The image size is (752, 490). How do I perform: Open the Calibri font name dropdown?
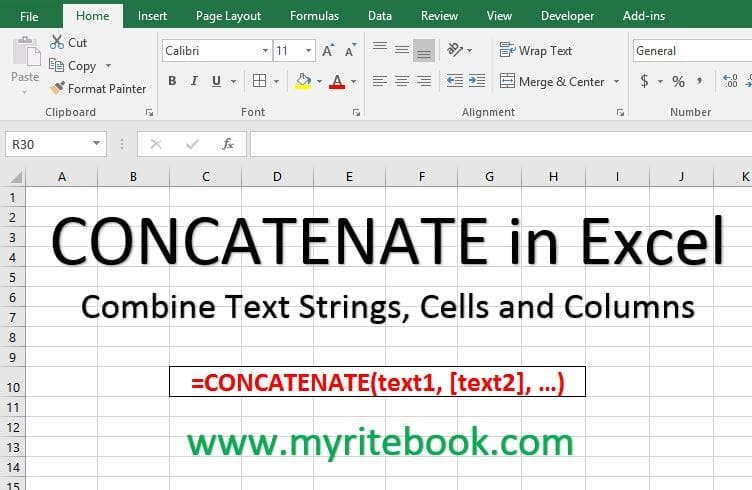pyautogui.click(x=215, y=50)
